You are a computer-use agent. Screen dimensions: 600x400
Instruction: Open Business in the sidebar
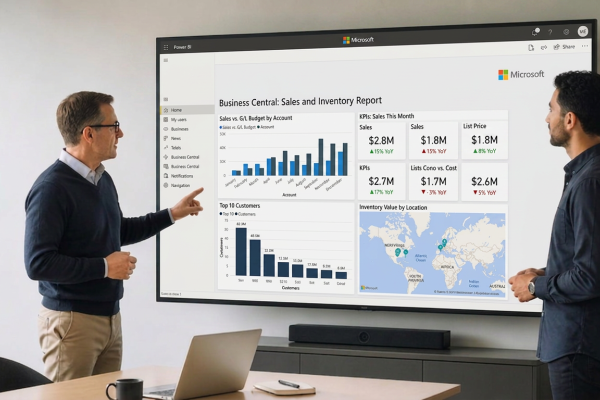pos(187,129)
